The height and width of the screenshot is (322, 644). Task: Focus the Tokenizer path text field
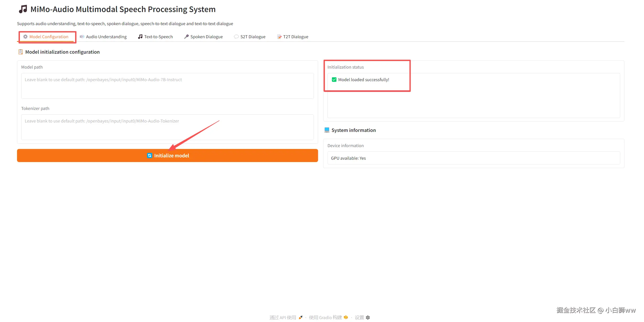167,127
